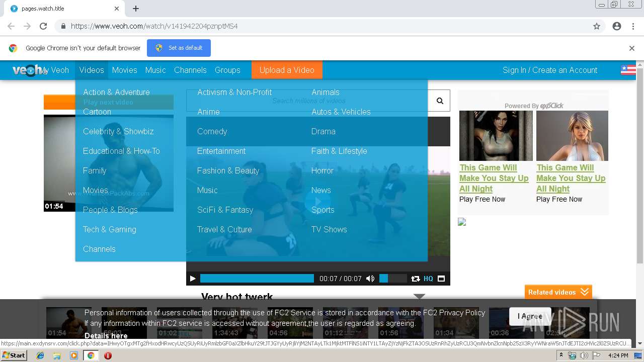644x362 pixels.
Task: Open the media player taskbar icon
Action: [x=74, y=355]
